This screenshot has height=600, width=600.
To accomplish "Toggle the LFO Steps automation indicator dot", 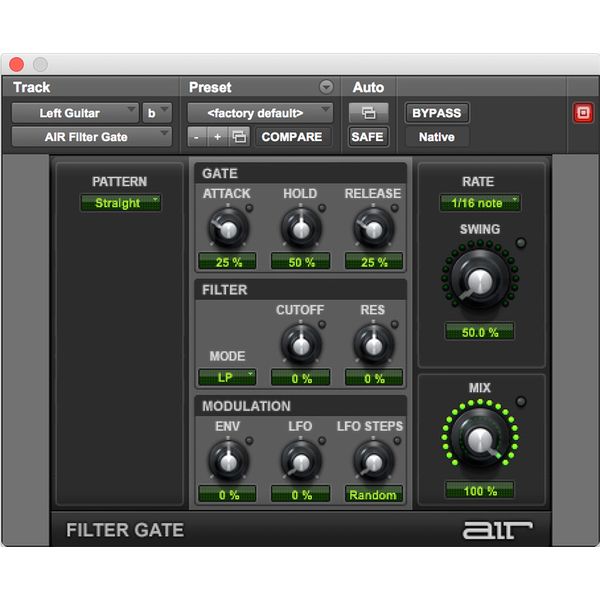I will pos(397,441).
